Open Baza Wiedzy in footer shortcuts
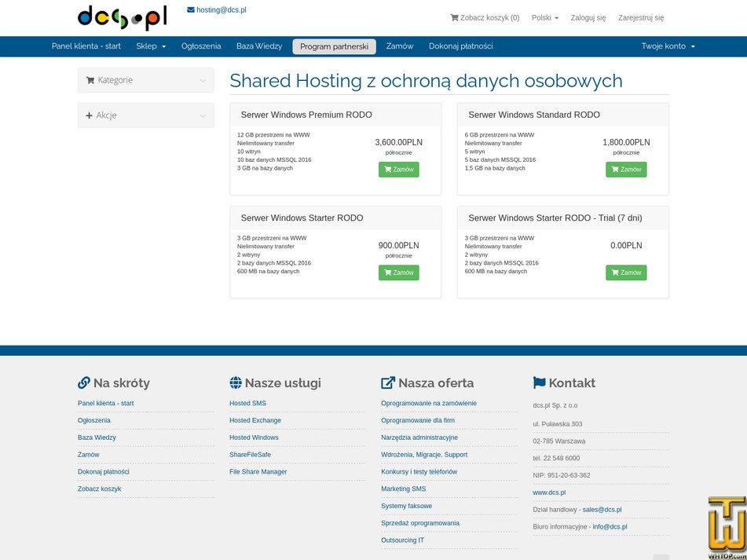The width and height of the screenshot is (747, 560). click(x=97, y=437)
